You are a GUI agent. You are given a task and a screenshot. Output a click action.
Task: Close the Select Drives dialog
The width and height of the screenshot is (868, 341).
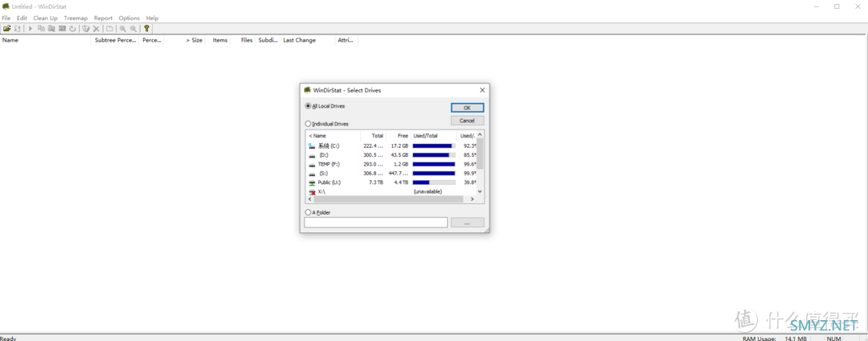pyautogui.click(x=482, y=90)
